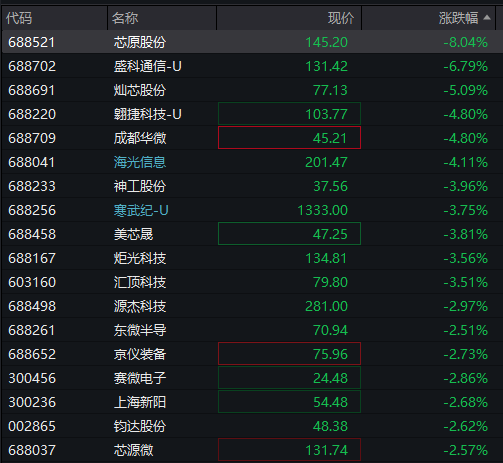
Task: Open the highlighted 海光信息 name
Action: 140,162
